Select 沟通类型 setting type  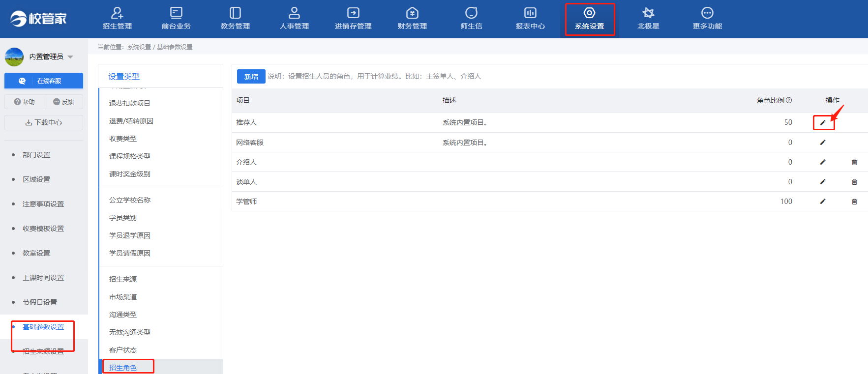point(123,315)
